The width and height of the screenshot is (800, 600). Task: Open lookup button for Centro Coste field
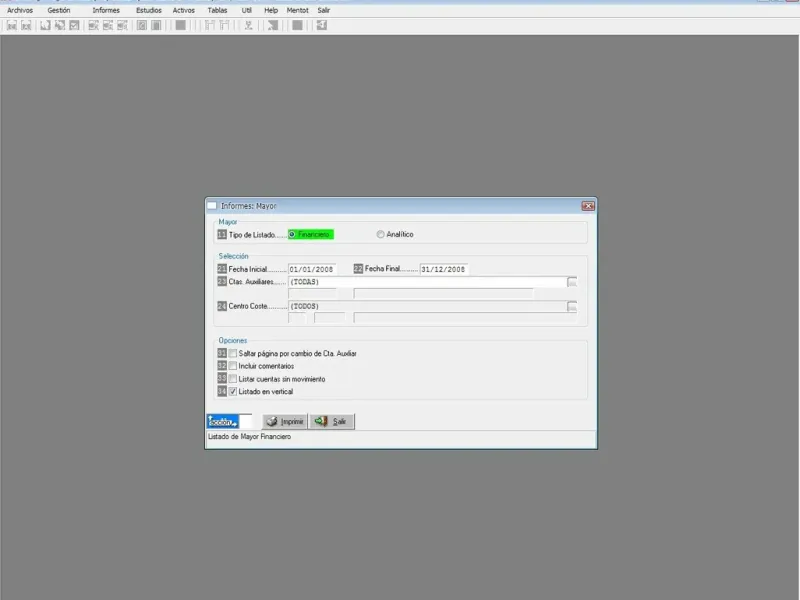coord(572,306)
